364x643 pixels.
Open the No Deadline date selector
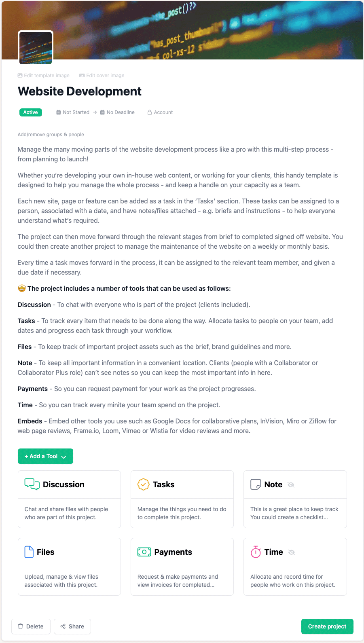point(117,112)
